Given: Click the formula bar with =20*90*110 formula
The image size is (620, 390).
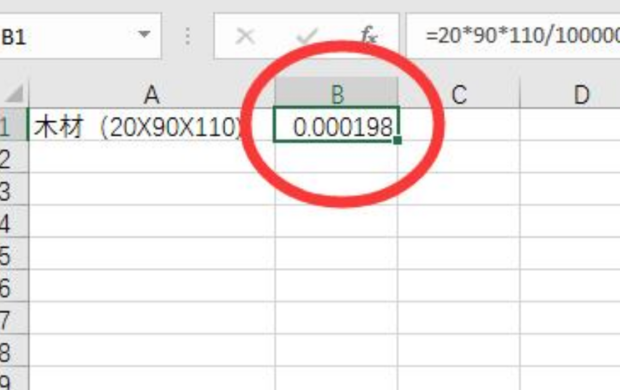Looking at the screenshot, I should click(x=513, y=36).
